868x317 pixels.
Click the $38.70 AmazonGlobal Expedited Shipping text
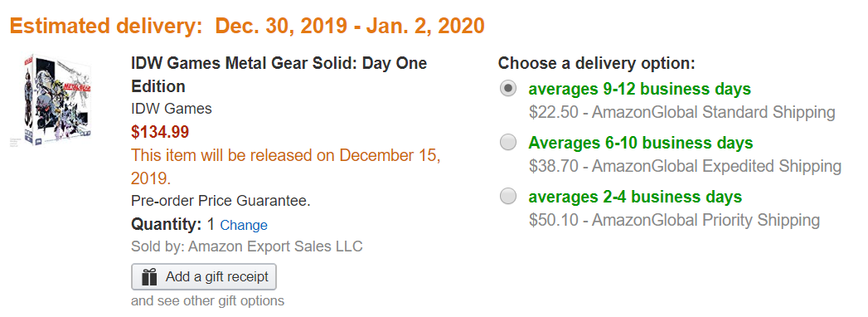click(x=685, y=166)
